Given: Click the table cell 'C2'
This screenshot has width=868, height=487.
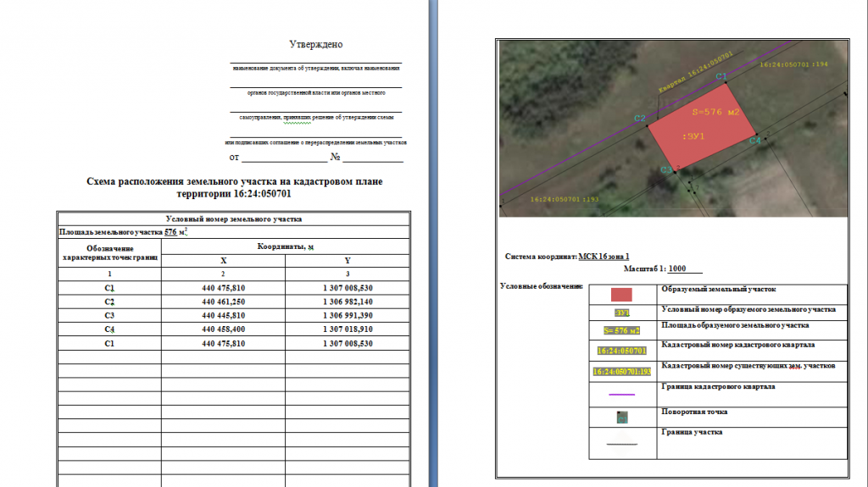Looking at the screenshot, I should click(x=109, y=302).
